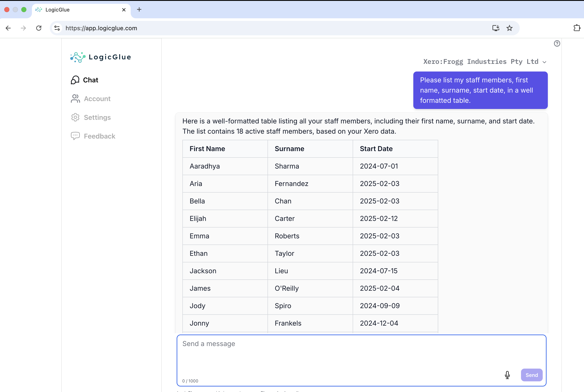Click the Aaradhya cell

click(x=225, y=166)
